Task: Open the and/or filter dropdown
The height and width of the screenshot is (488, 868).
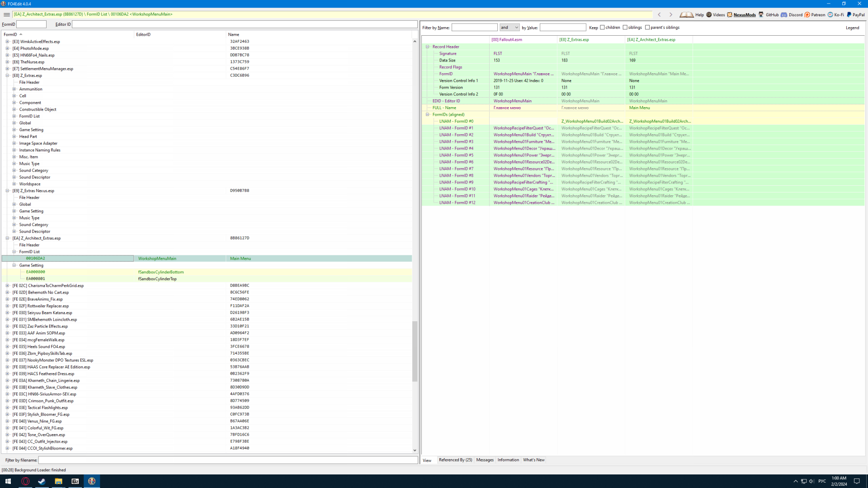Action: (x=509, y=28)
